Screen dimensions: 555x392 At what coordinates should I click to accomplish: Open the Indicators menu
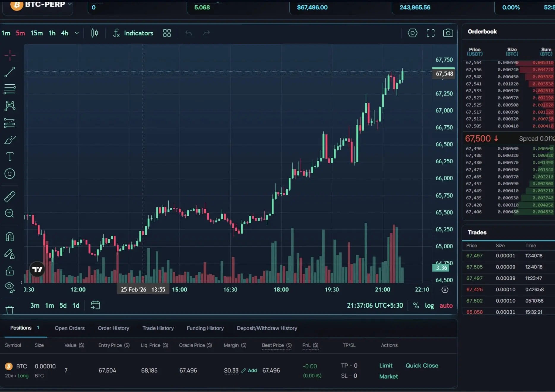click(133, 33)
